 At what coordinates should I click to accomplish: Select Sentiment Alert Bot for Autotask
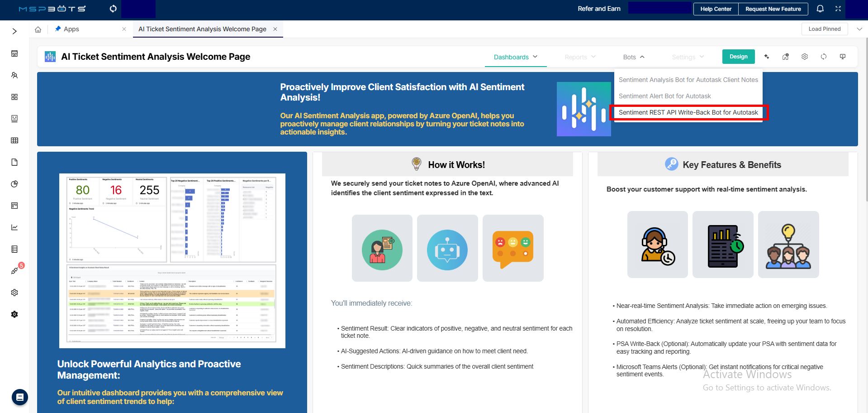point(664,96)
